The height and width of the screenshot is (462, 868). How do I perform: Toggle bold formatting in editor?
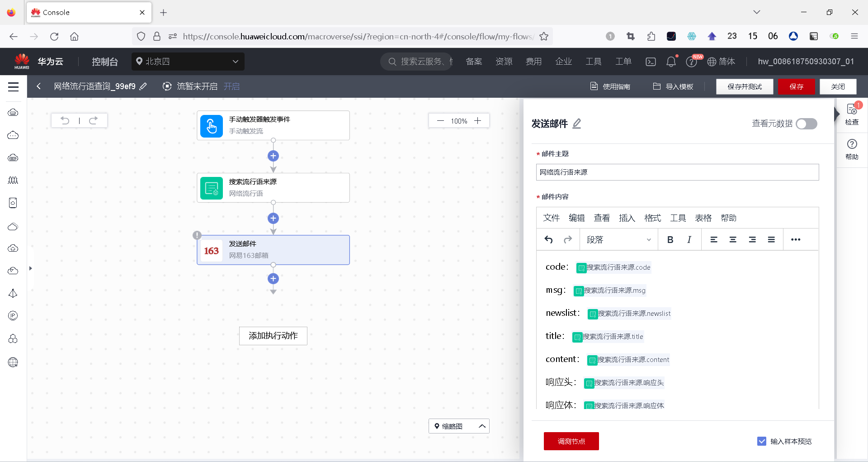coord(670,240)
